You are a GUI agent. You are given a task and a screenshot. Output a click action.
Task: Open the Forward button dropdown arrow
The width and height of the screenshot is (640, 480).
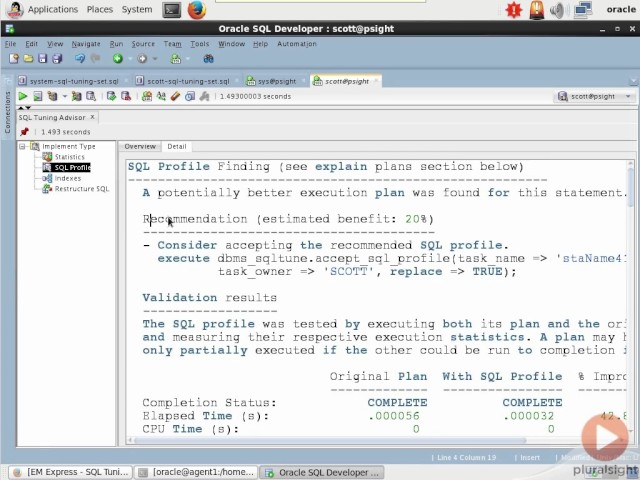[155, 59]
